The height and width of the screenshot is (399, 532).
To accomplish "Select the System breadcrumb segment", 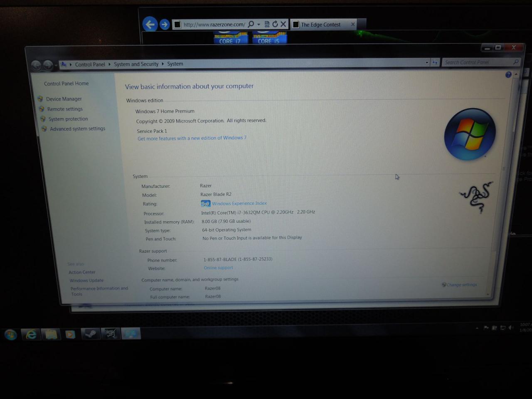I will 175,64.
